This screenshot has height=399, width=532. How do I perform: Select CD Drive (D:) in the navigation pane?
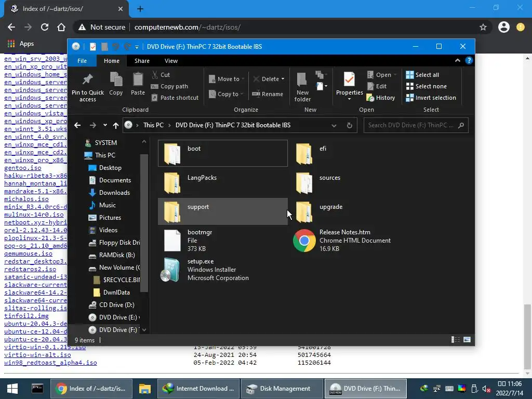116,304
